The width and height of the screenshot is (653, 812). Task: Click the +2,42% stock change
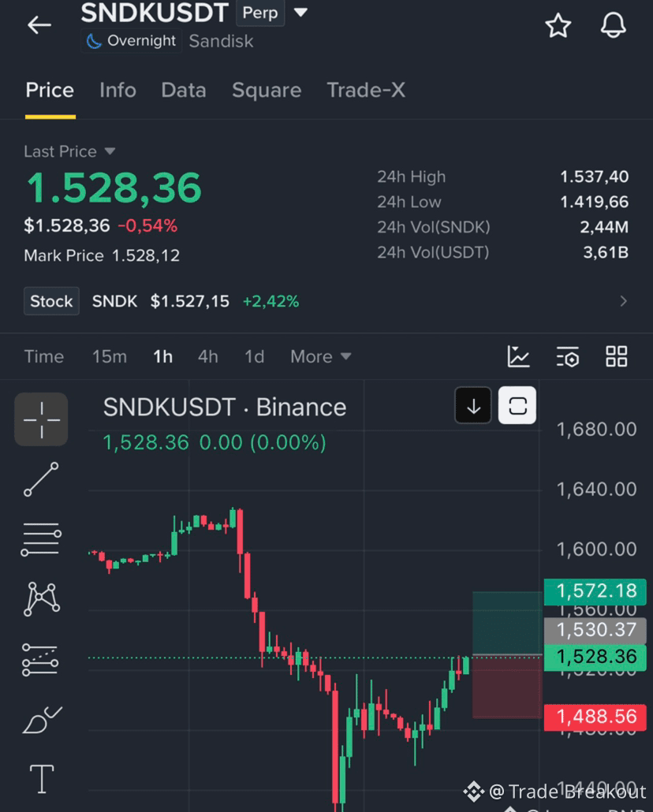[271, 301]
